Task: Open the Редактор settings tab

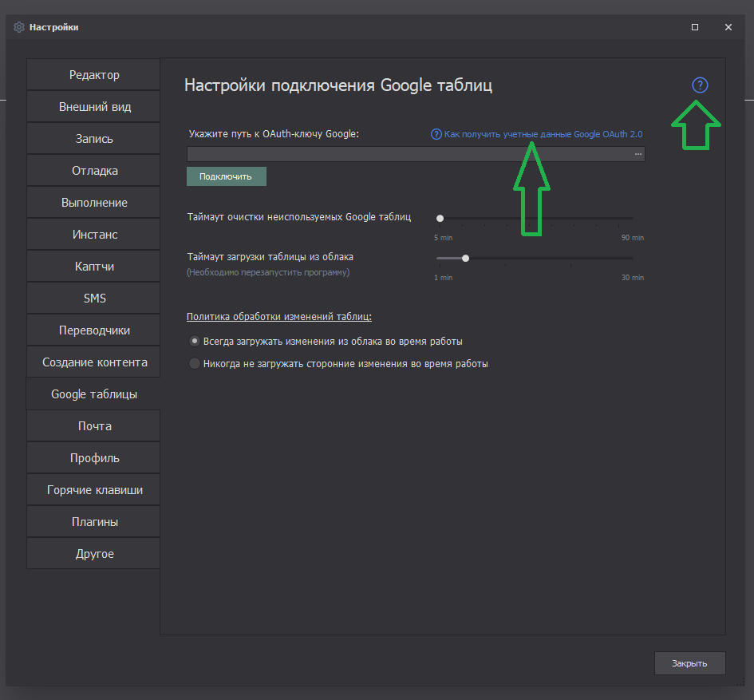Action: 94,75
